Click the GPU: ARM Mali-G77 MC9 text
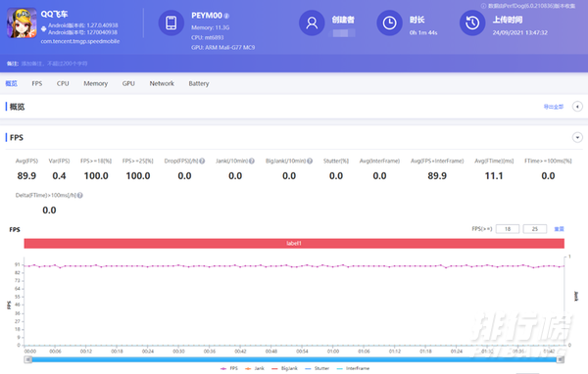588x374 pixels. click(x=222, y=47)
